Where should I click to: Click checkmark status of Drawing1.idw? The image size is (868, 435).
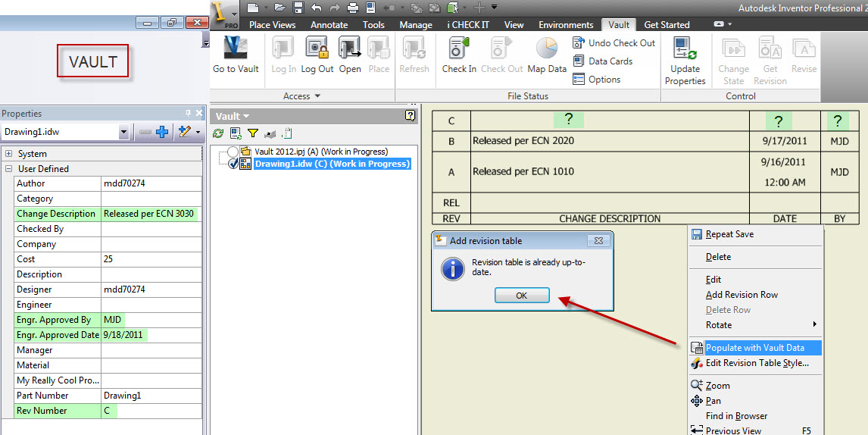pos(233,164)
